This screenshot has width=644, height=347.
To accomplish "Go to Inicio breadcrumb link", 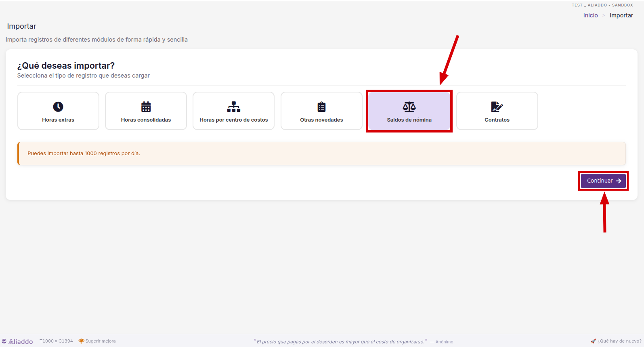I will [590, 15].
